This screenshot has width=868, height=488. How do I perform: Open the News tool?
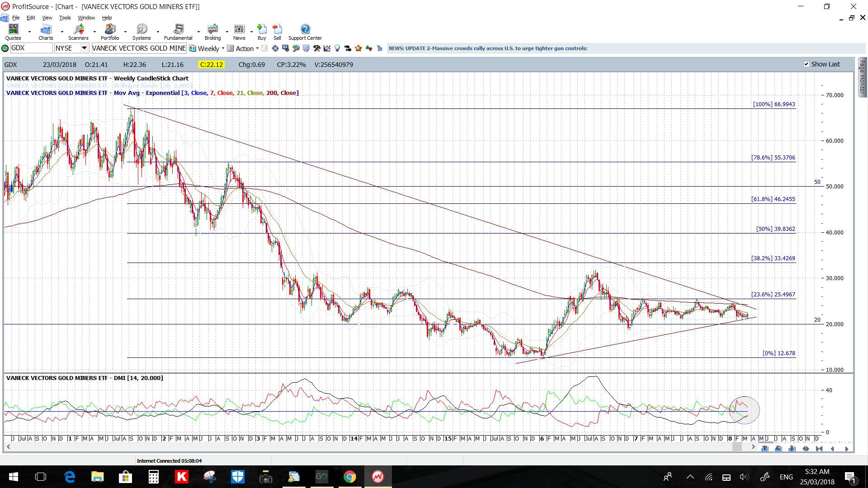pos(239,32)
